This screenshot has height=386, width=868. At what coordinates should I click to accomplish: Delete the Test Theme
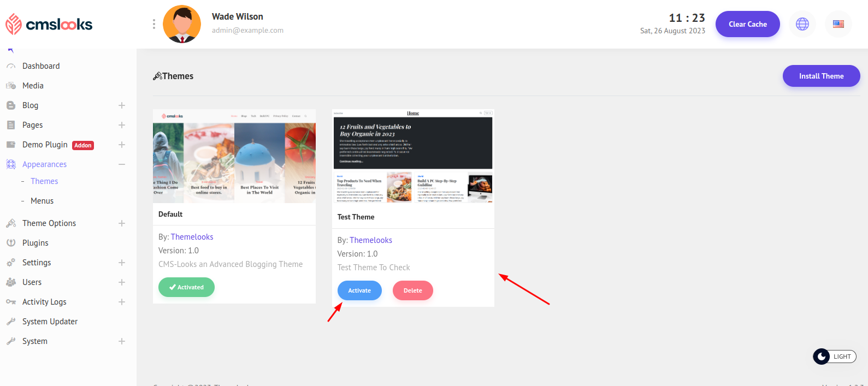(x=412, y=290)
